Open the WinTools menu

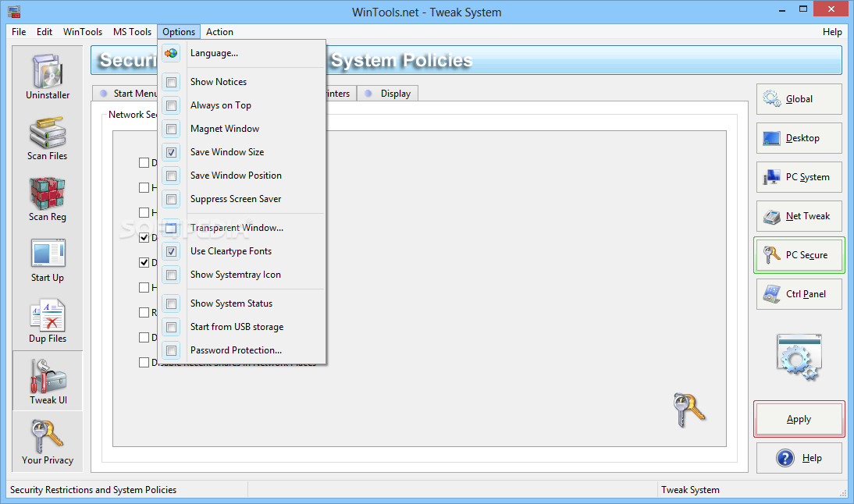83,32
